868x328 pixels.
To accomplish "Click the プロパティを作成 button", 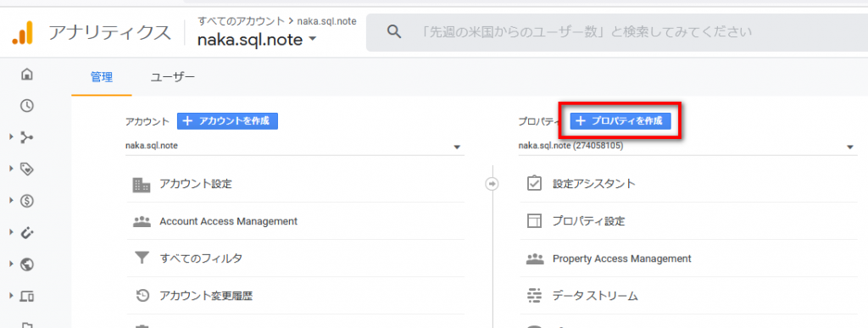I will point(620,121).
